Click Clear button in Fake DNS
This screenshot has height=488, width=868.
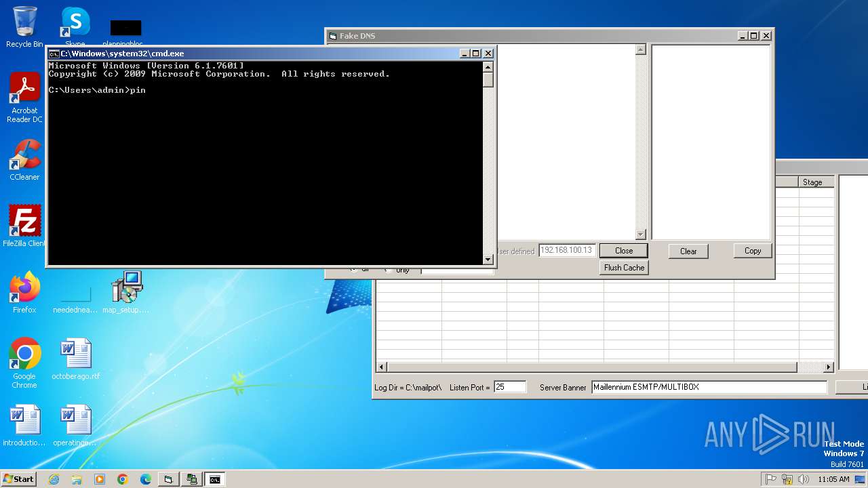tap(688, 251)
